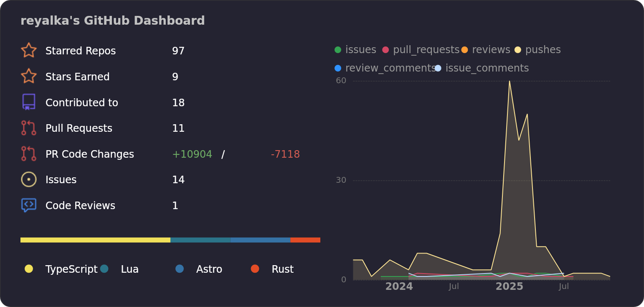The height and width of the screenshot is (307, 644).
Task: Select the 2024 label on the timeline
Action: 399,287
